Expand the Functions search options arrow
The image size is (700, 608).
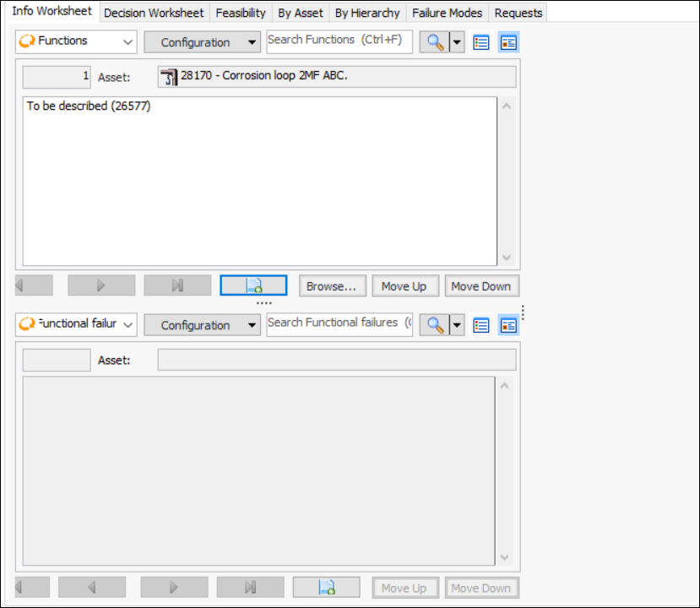[457, 42]
